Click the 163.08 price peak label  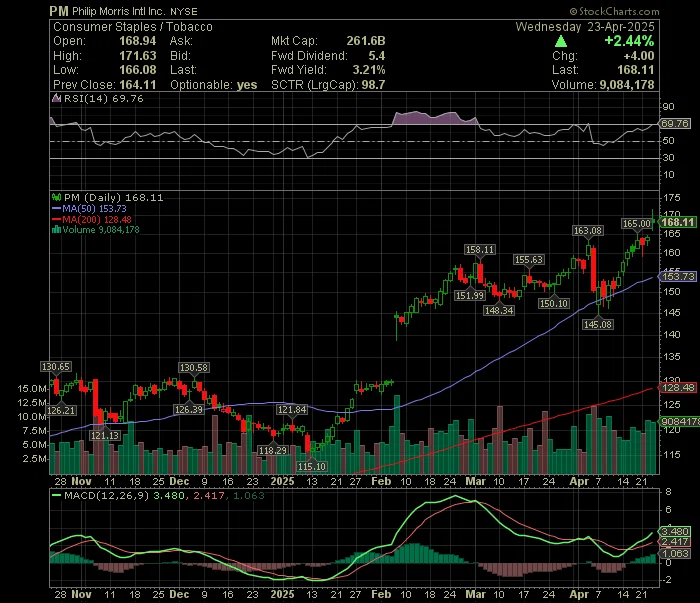(x=588, y=231)
